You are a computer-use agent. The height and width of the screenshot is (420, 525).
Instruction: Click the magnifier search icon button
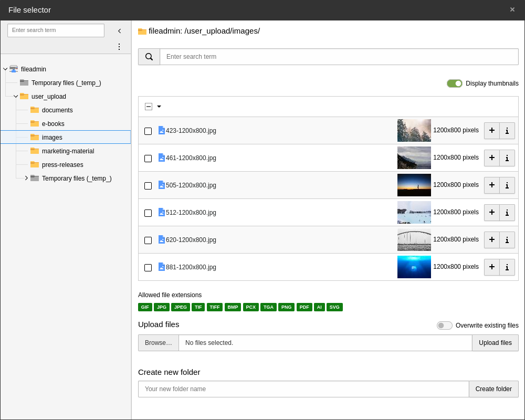[x=149, y=57]
